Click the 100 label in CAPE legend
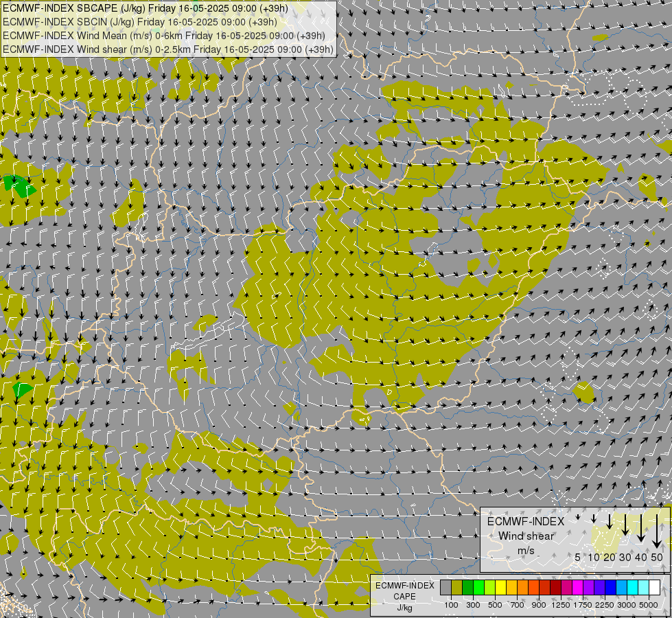Screen dimensions: 672x618 coord(451,605)
